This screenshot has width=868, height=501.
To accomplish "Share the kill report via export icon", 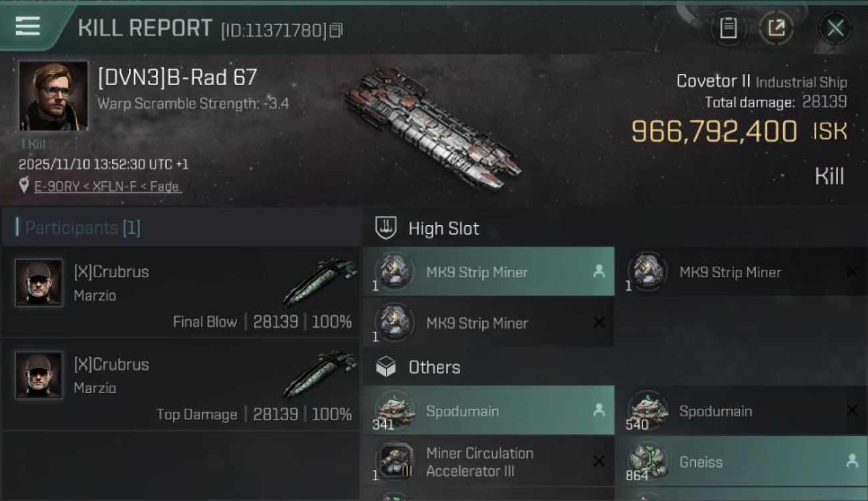I will click(776, 28).
